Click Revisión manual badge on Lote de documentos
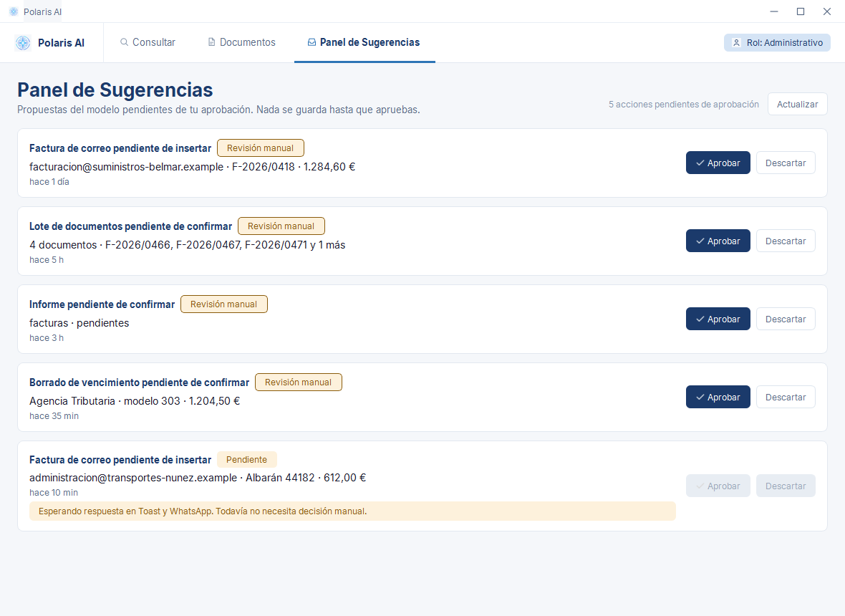Viewport: 845px width, 616px height. click(281, 226)
